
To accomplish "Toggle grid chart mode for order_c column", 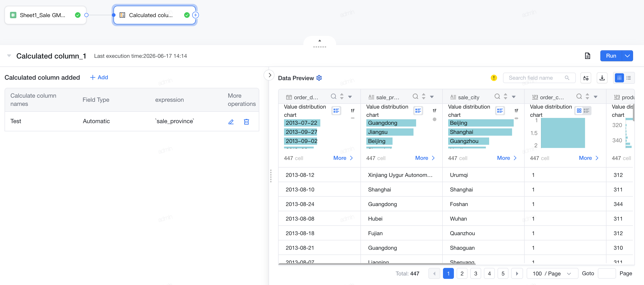I will tap(579, 111).
